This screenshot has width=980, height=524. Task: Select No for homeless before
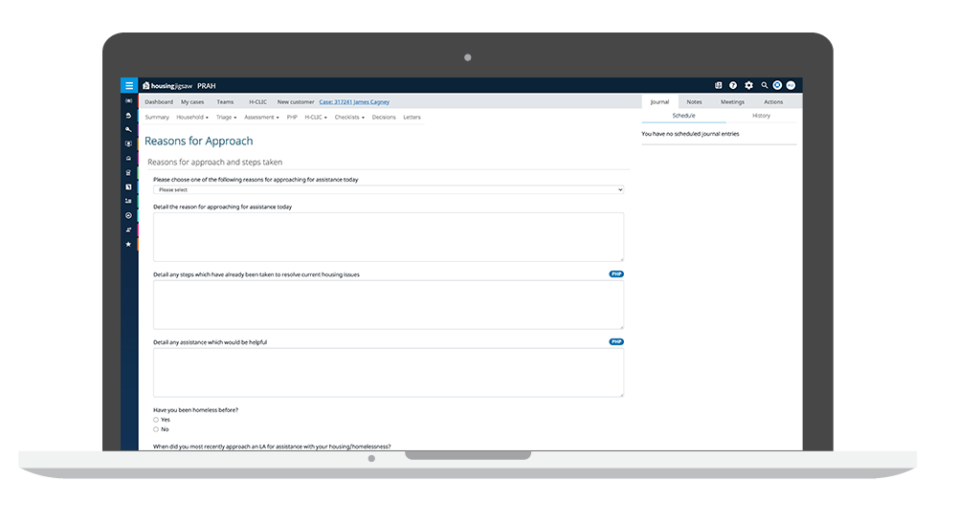[156, 429]
